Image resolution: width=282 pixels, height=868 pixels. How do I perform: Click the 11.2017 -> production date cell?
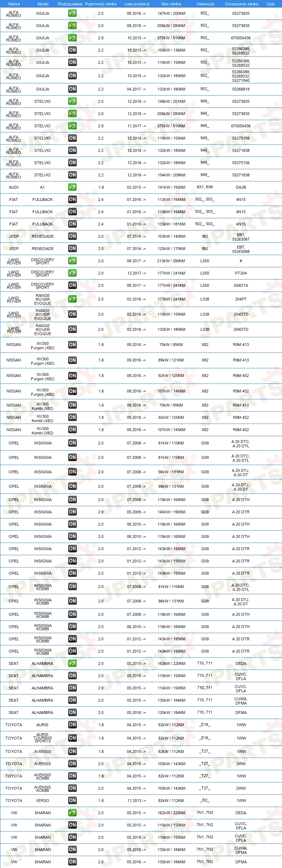[136, 126]
